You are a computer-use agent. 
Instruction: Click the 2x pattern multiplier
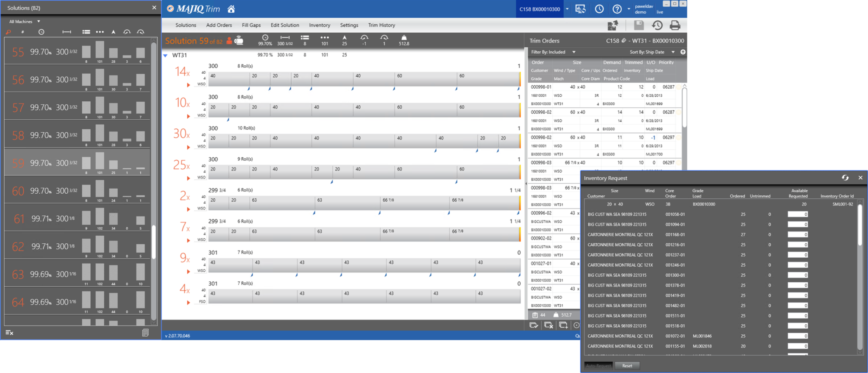[185, 196]
